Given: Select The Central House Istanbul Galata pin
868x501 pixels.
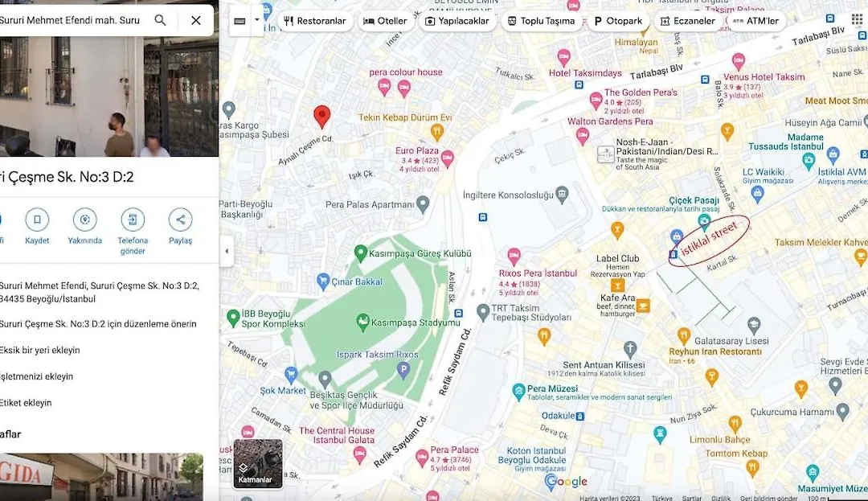Looking at the screenshot, I should pos(359,455).
